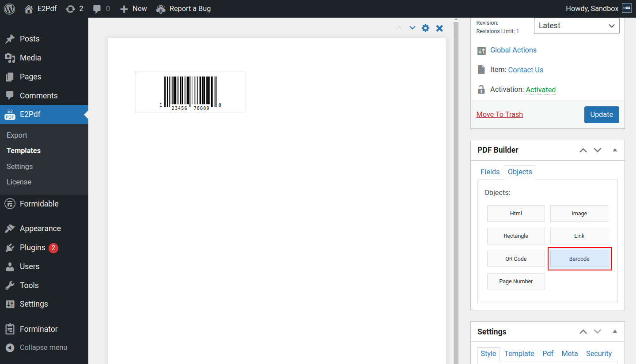Screen dimensions: 636x364
Task: Move page down with blue chevron
Action: click(412, 28)
